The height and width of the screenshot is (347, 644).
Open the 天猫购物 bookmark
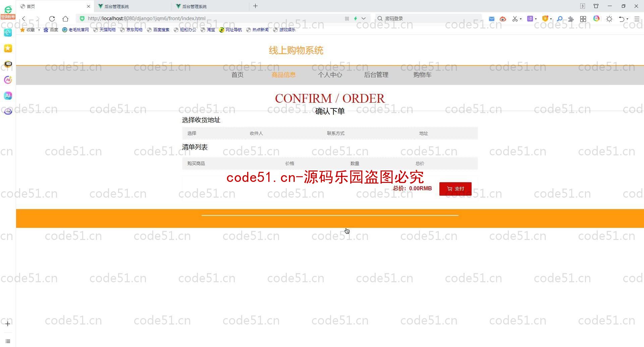[104, 30]
